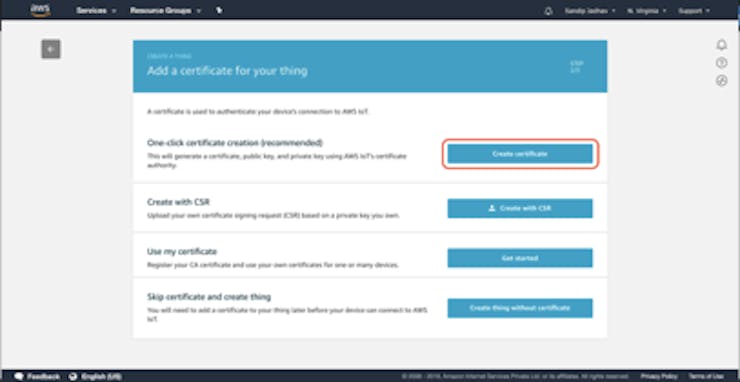
Task: Click the pushpin shortcut icon in the navigation bar
Action: [x=219, y=10]
